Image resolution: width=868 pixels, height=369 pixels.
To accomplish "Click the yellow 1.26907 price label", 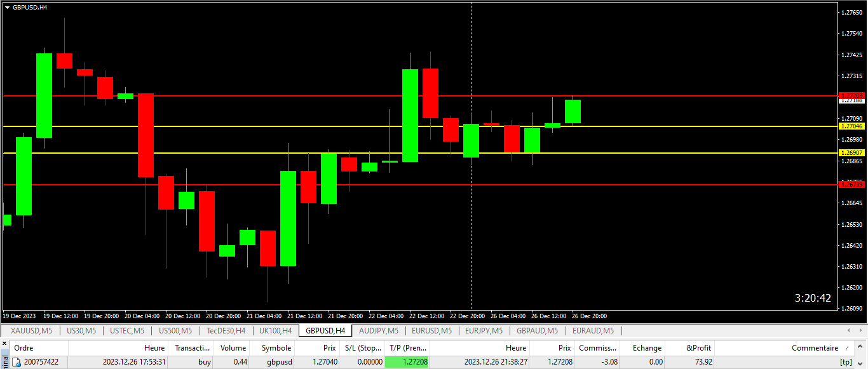I will point(851,153).
